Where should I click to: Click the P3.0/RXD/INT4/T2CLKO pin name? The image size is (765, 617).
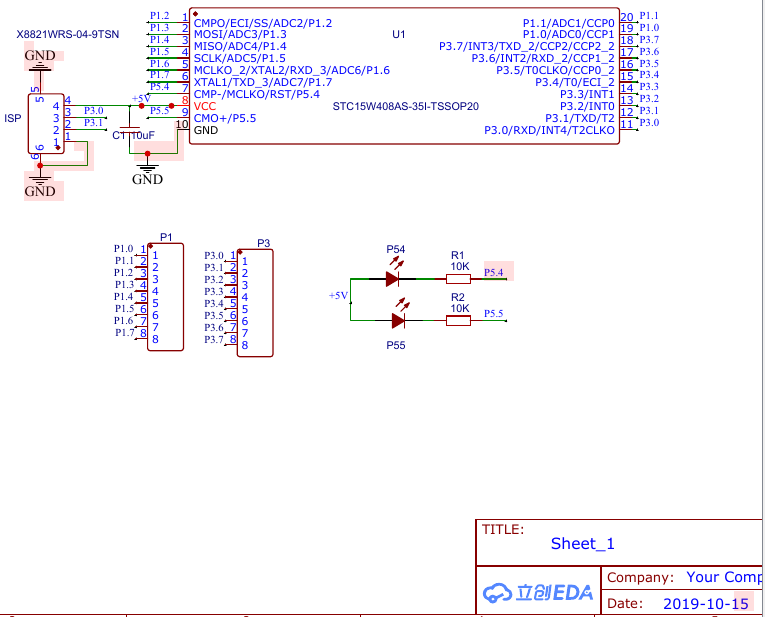549,130
